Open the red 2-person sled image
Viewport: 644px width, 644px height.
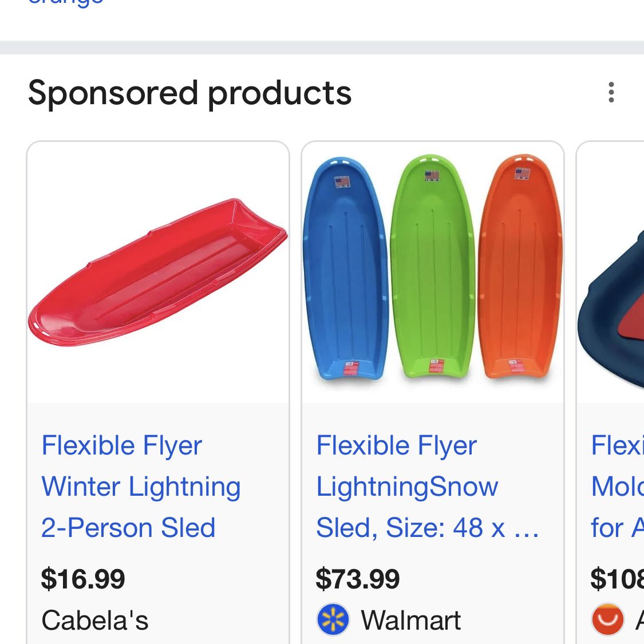point(158,272)
